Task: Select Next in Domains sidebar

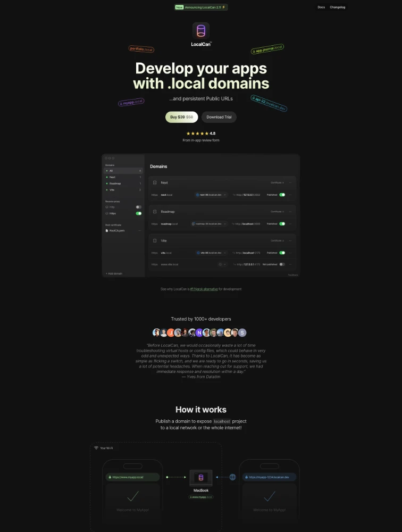Action: (123, 177)
